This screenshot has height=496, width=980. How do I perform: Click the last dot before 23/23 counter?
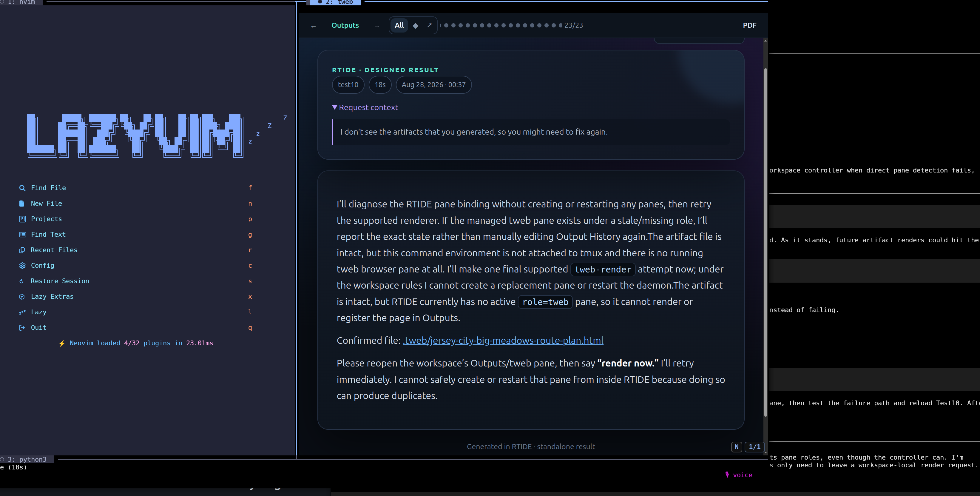tap(560, 25)
